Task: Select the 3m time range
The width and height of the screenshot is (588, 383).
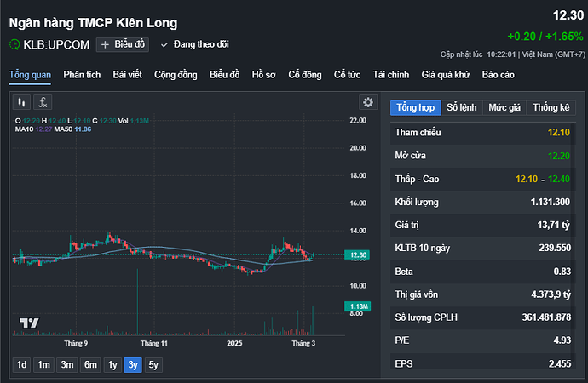Action: [x=67, y=364]
